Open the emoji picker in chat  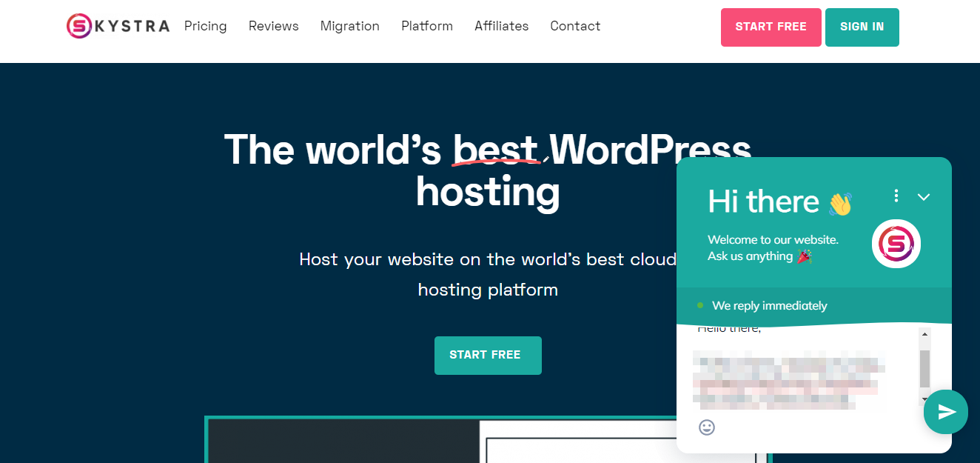(707, 427)
